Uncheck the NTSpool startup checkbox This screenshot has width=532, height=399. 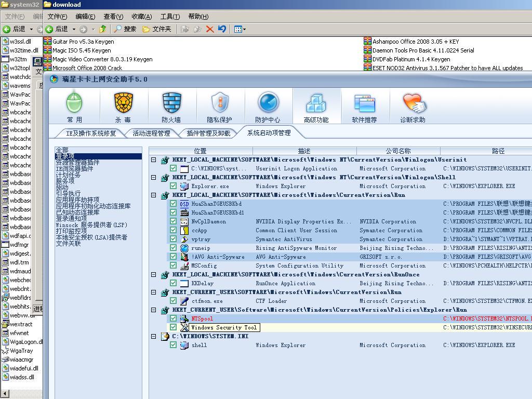[174, 318]
